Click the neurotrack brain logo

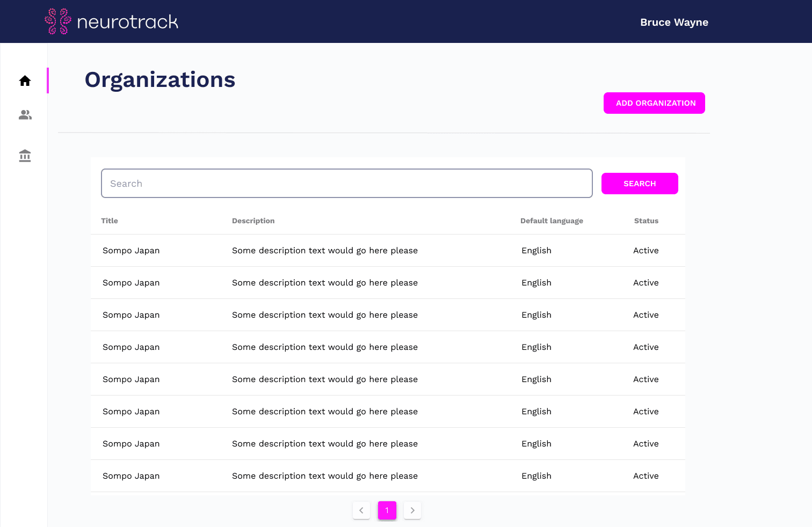click(57, 21)
